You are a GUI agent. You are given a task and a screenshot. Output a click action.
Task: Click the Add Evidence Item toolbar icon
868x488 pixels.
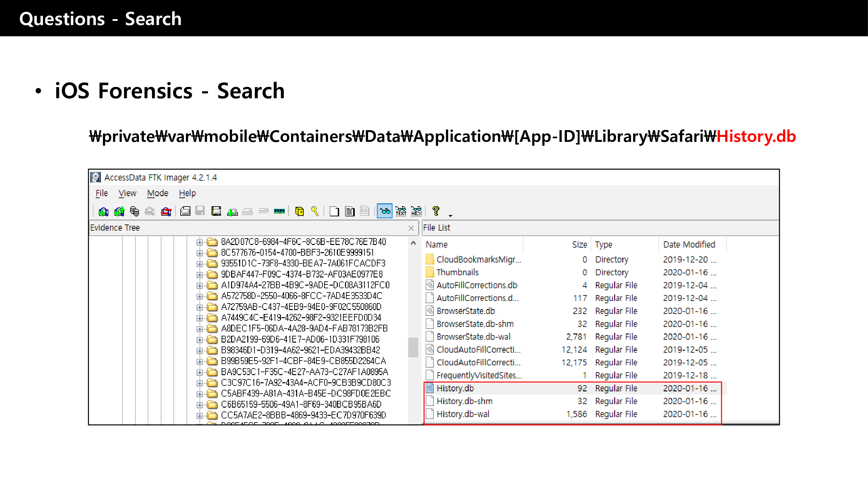tap(103, 211)
